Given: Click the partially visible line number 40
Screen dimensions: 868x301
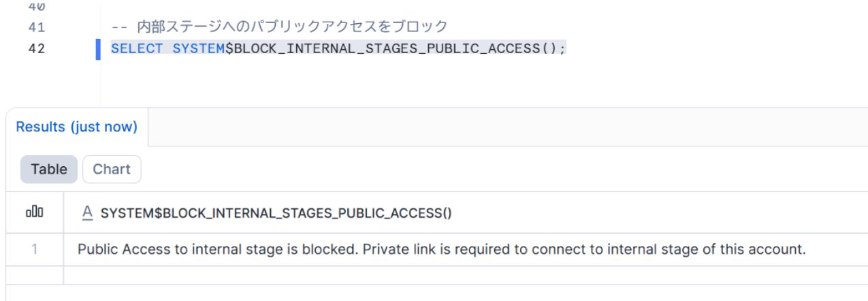Looking at the screenshot, I should [37, 7].
